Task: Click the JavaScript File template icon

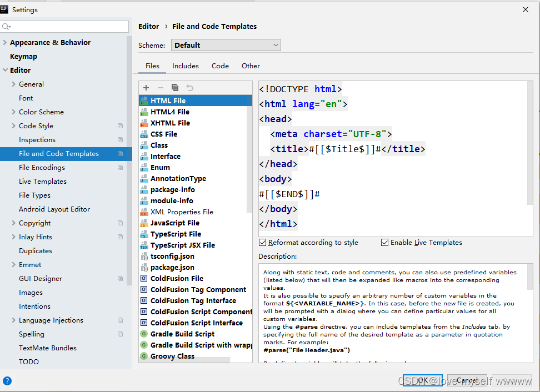Action: tap(144, 223)
